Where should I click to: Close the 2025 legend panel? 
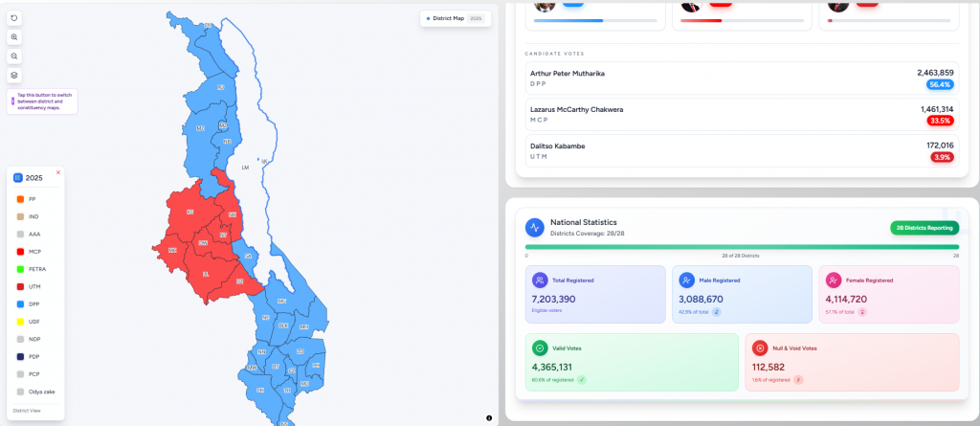tap(58, 172)
